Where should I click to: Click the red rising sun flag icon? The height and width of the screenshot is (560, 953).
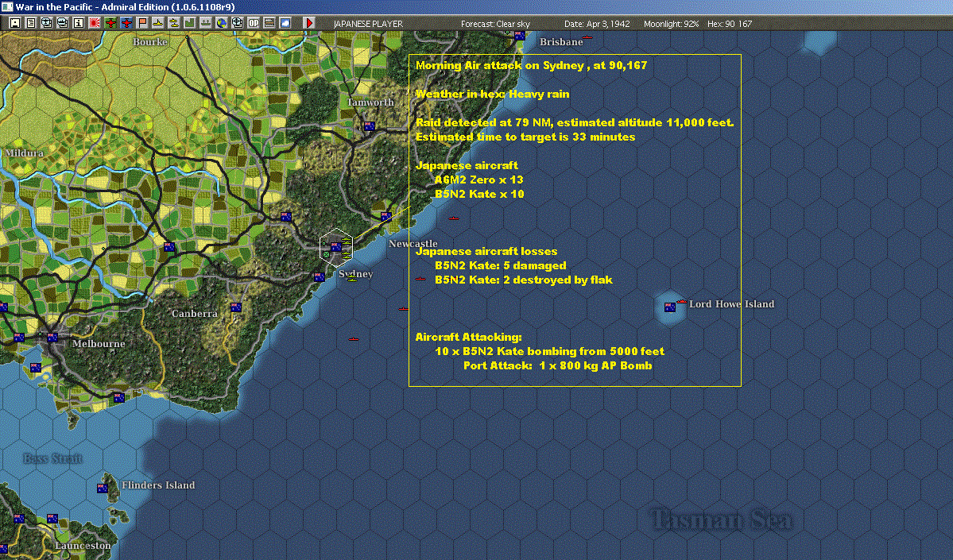[x=95, y=23]
